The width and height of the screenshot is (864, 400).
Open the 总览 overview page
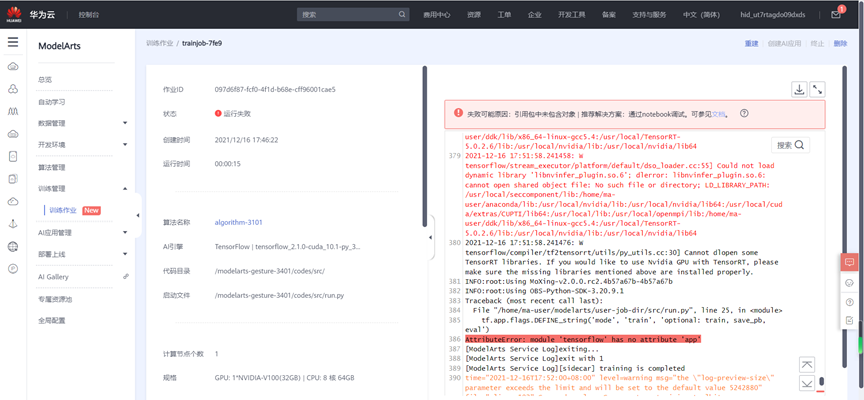(x=45, y=80)
